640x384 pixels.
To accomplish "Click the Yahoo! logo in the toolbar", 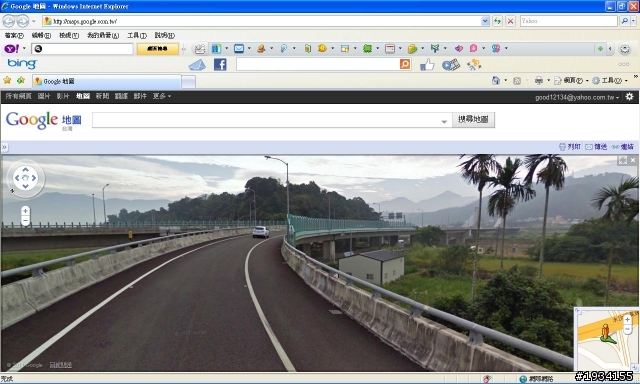I will coord(11,49).
